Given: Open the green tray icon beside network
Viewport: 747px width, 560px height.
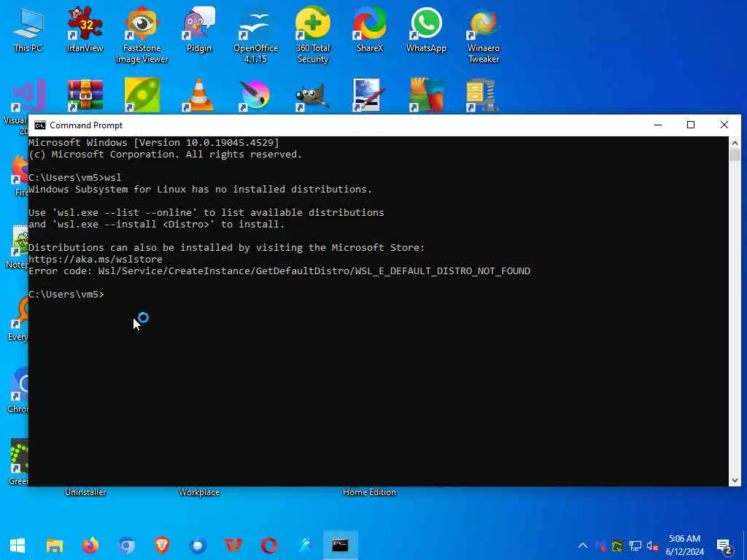Looking at the screenshot, I should (617, 545).
